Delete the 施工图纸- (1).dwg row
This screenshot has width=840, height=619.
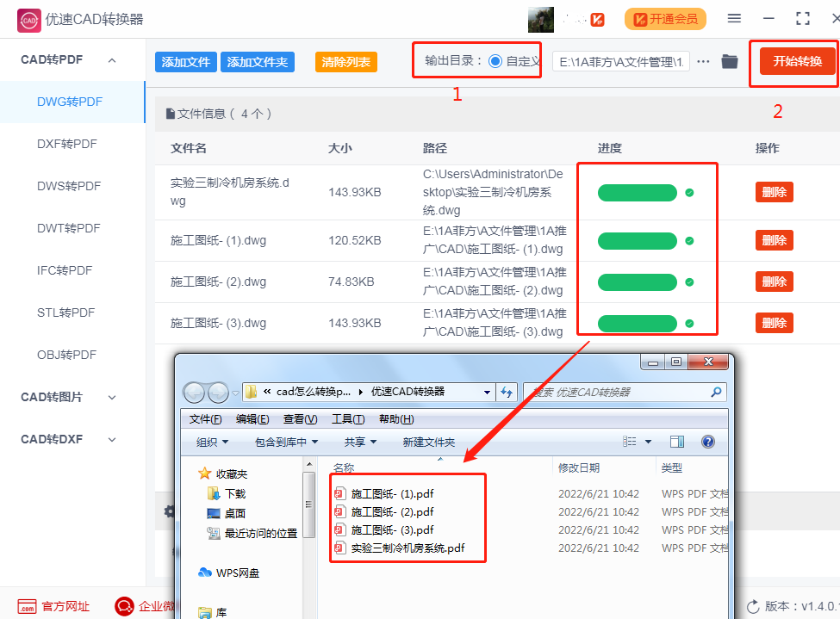[x=775, y=240]
